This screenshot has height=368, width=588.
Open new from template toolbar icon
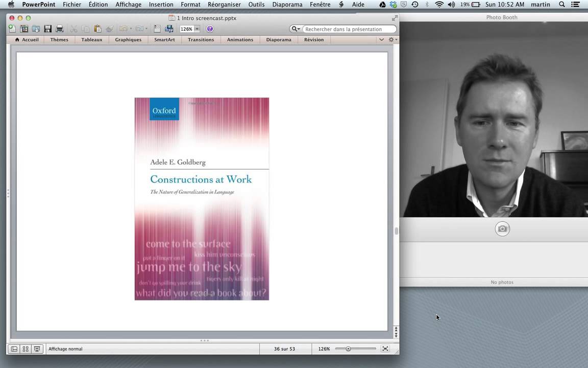tap(24, 29)
